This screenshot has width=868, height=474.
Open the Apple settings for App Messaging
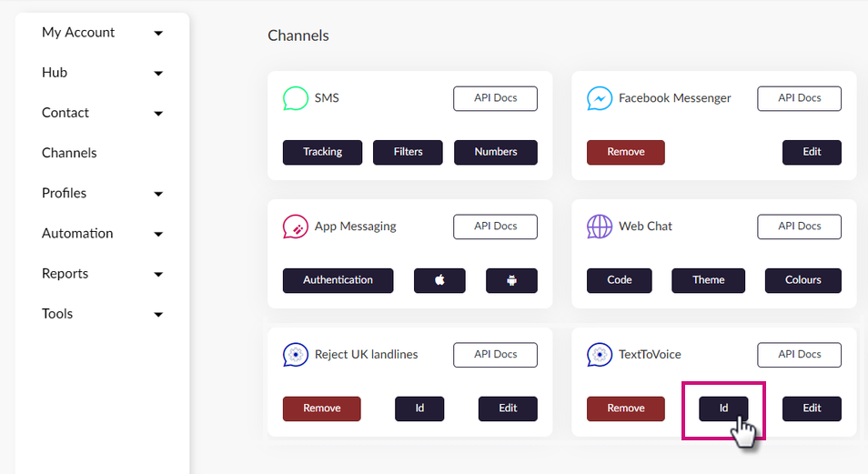[x=439, y=280]
